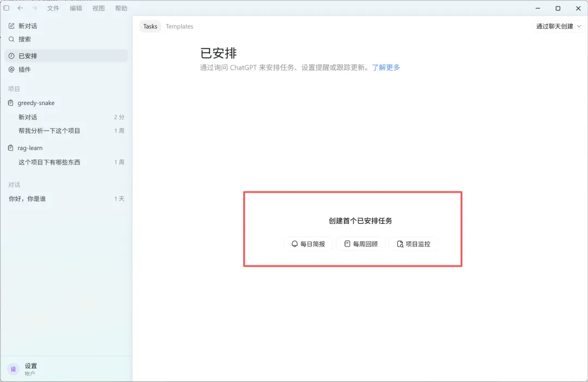Open the 帮助 menu
588x382 pixels.
[121, 8]
